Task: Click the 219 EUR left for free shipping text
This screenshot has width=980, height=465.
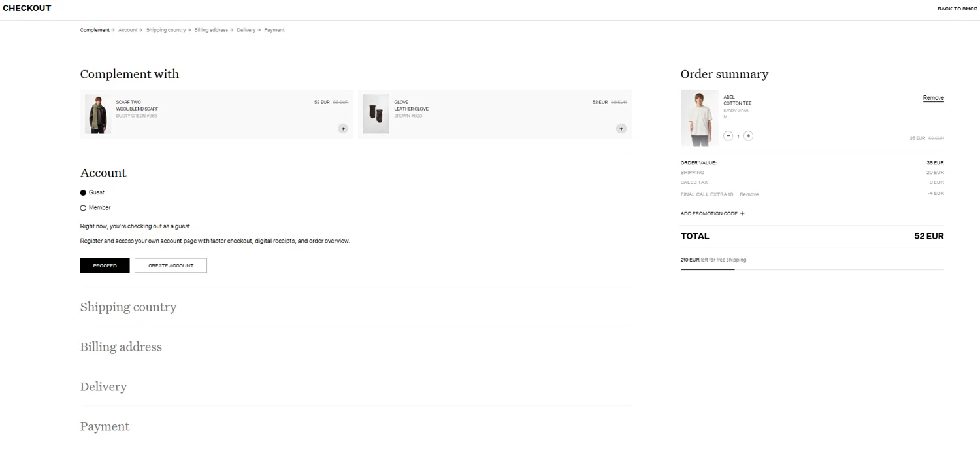Action: [x=713, y=260]
